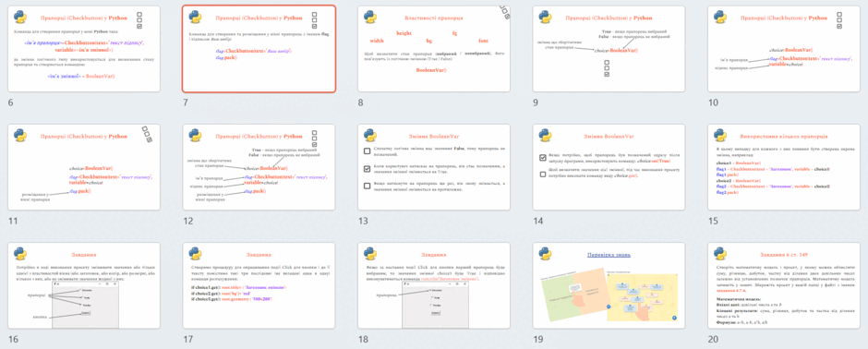Select slide 6 thumbnail about Checkbutton command

(84, 49)
